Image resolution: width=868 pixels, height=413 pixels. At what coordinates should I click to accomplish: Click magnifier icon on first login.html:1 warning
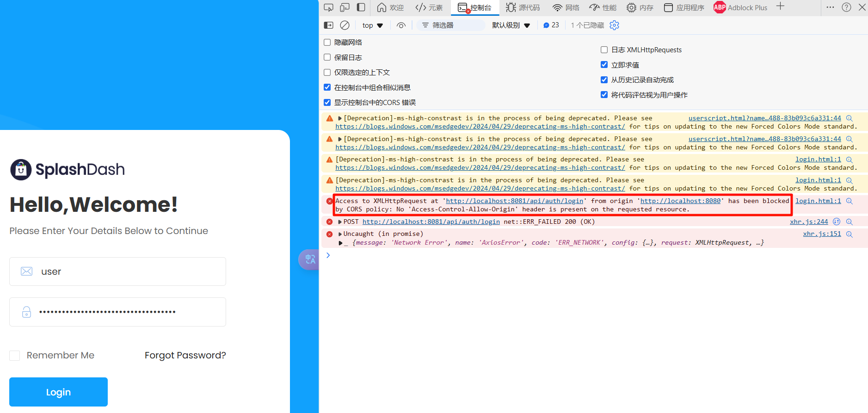point(849,160)
